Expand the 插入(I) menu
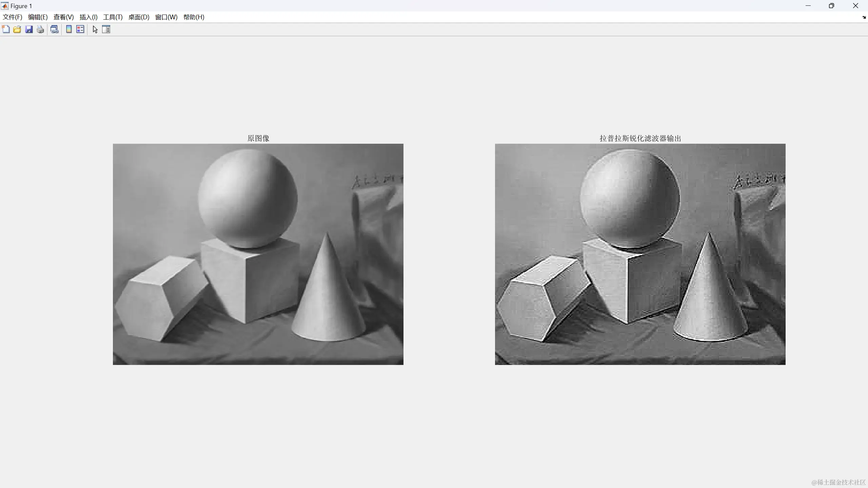The width and height of the screenshot is (868, 488). (x=88, y=17)
